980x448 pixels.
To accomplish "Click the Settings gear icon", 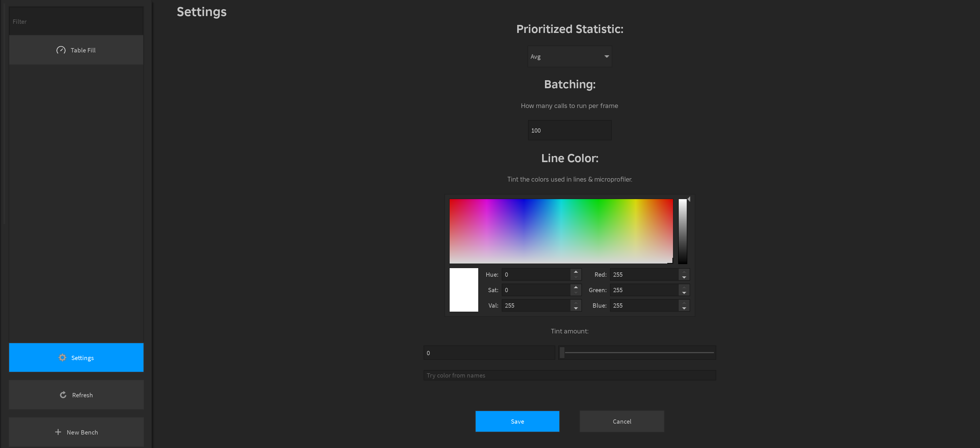I will (62, 357).
